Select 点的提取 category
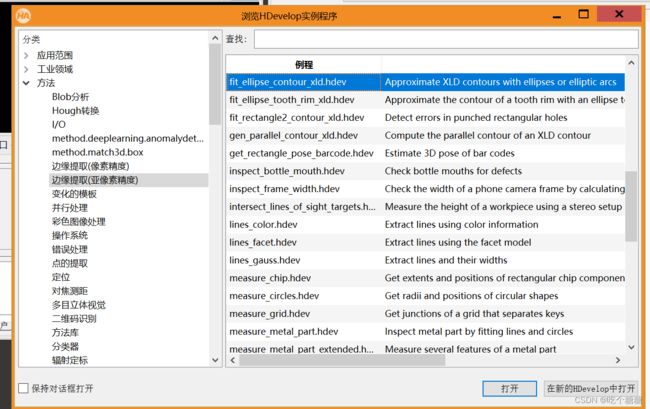650x409 pixels. (69, 263)
